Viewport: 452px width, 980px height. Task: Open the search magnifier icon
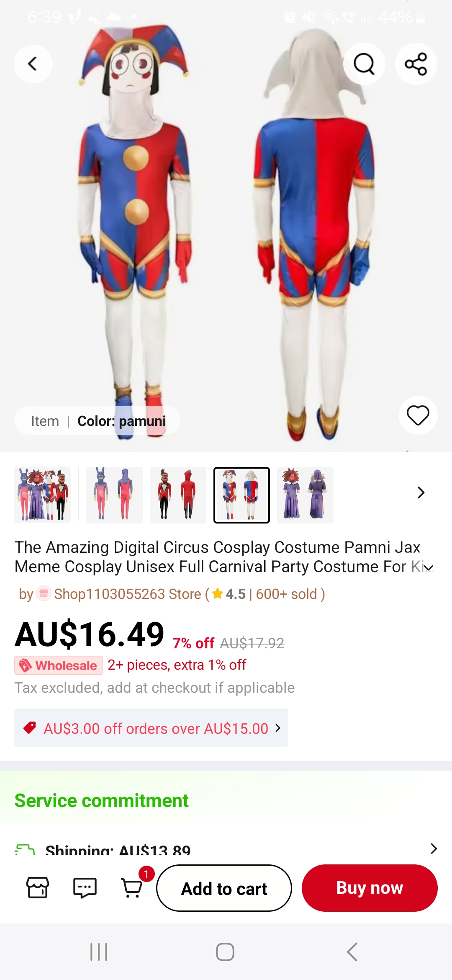364,64
